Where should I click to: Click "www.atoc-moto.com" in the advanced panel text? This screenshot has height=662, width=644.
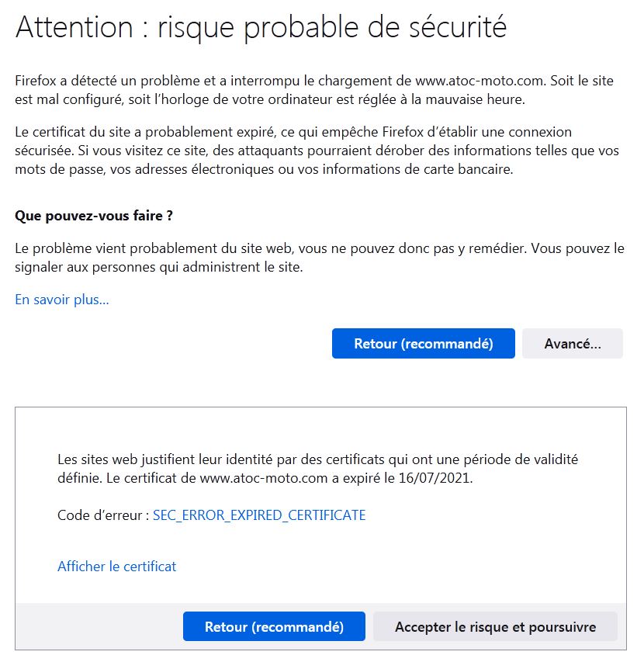pyautogui.click(x=264, y=479)
